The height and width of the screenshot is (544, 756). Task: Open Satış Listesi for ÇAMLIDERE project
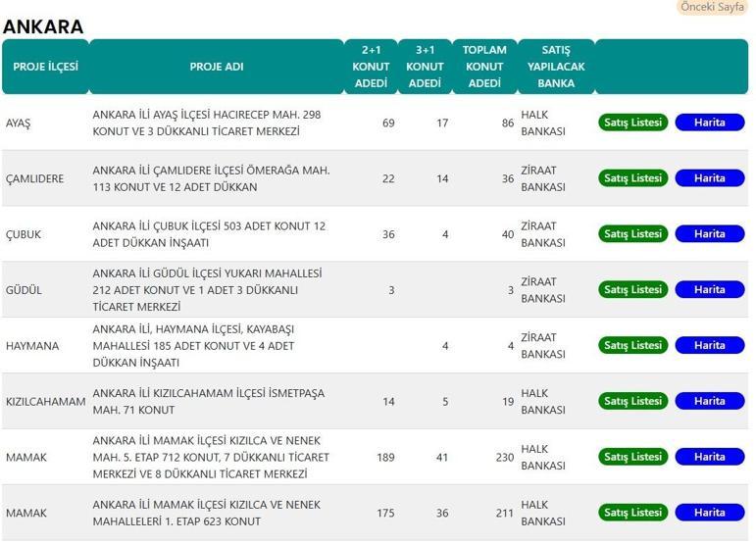point(633,178)
